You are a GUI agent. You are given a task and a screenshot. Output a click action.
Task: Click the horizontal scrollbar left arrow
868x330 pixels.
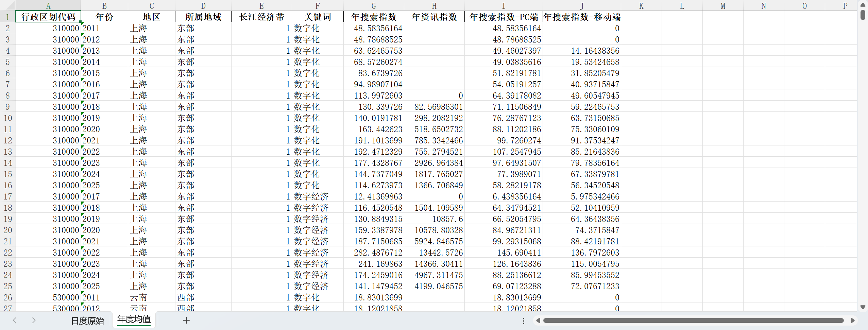(x=538, y=320)
